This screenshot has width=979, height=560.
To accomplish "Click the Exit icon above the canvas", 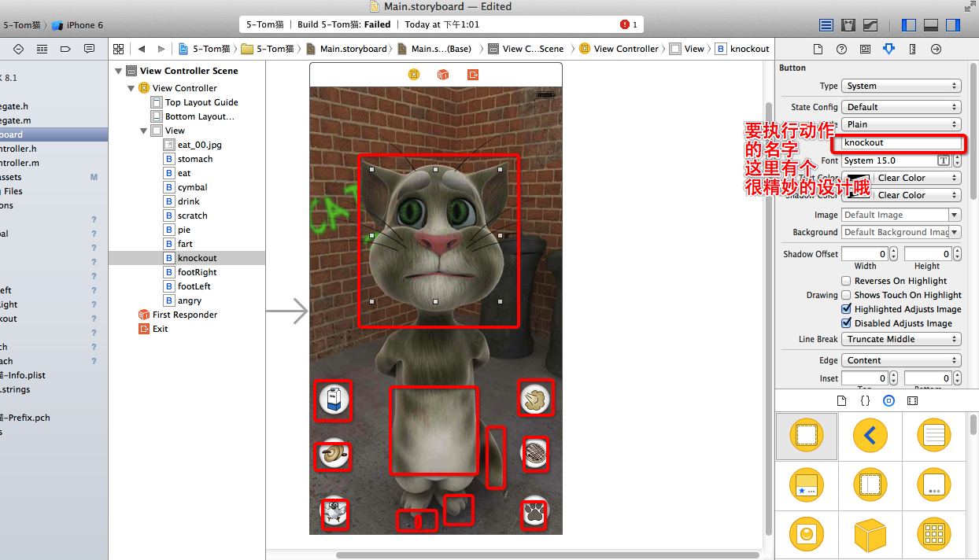I will 472,75.
